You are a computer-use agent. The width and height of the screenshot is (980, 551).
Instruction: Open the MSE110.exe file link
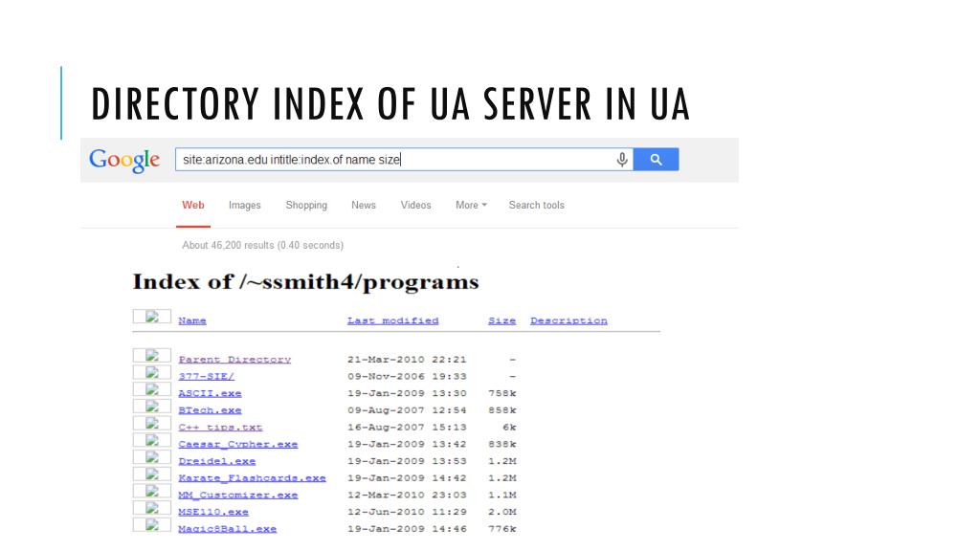pyautogui.click(x=213, y=512)
